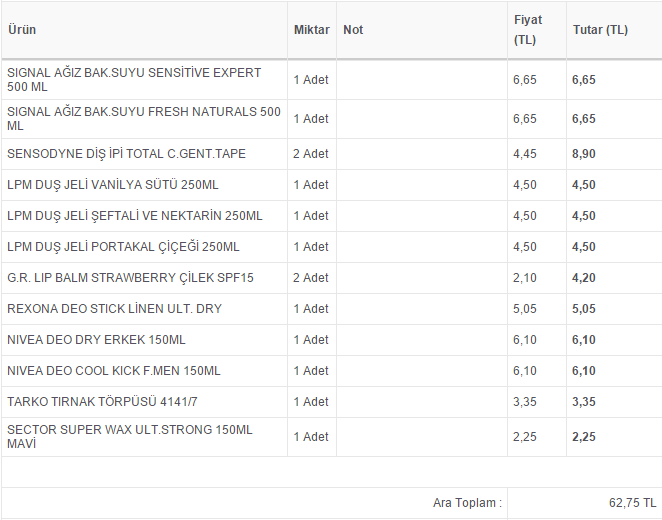
Task: Click the 8,90 total for Sensodyne
Action: point(584,154)
